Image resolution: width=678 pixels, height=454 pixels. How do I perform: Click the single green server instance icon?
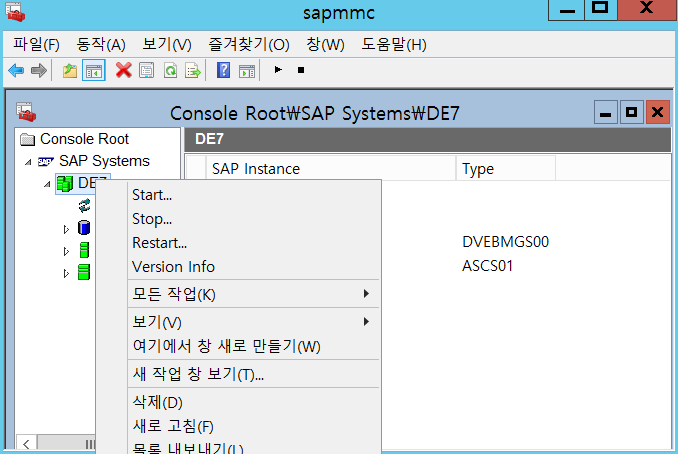[x=84, y=250]
